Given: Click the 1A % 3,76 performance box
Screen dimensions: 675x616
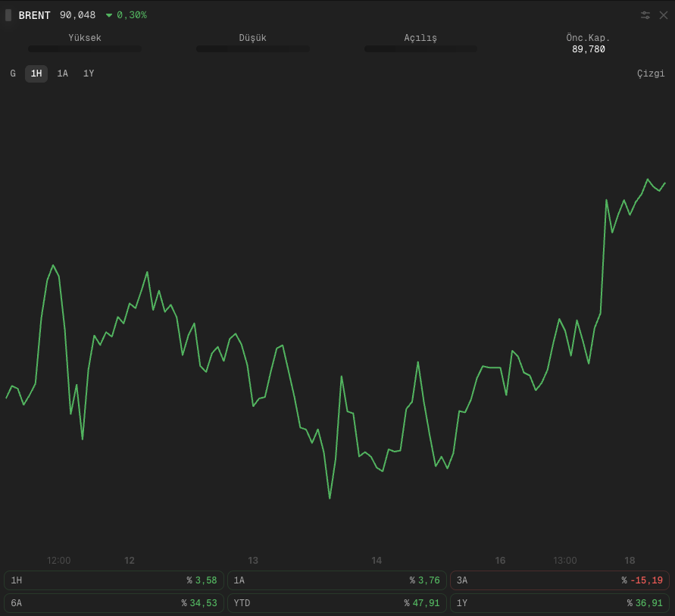Looking at the screenshot, I should tap(336, 580).
